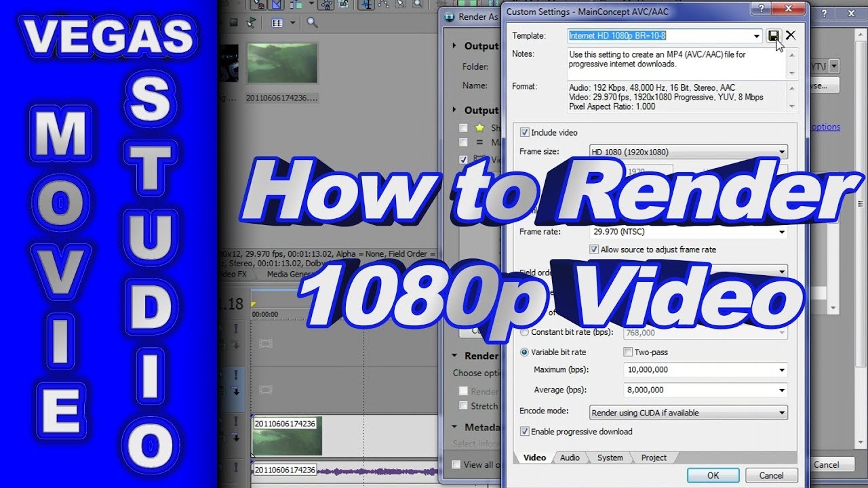Screen dimensions: 868x488
Task: Uncheck Include video
Action: tap(524, 132)
